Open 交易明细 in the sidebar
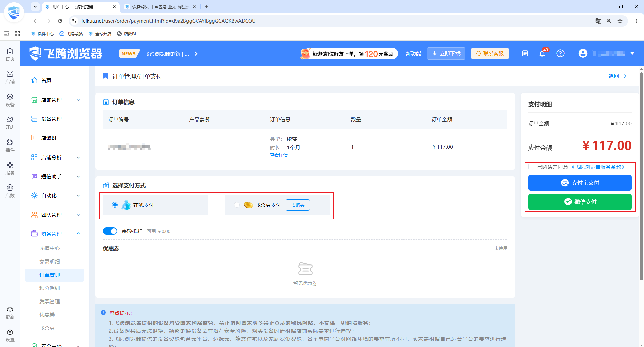Screen dimensions: 644x347 [x=50, y=262]
